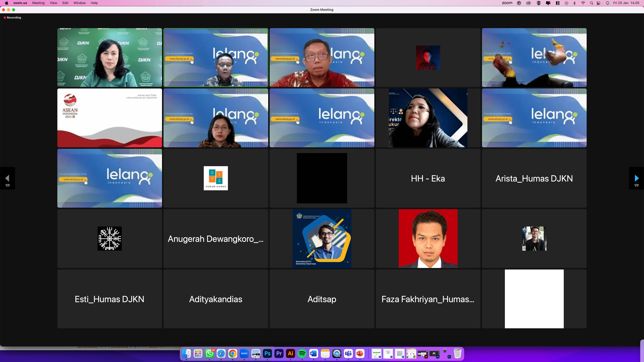Open Launchpad in the Dock

pyautogui.click(x=198, y=353)
